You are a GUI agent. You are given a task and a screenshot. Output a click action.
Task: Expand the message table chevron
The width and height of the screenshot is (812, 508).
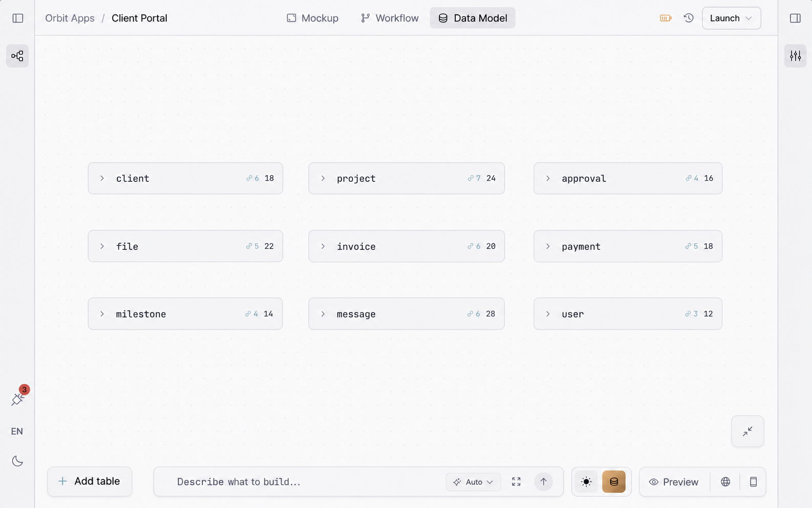tap(323, 314)
